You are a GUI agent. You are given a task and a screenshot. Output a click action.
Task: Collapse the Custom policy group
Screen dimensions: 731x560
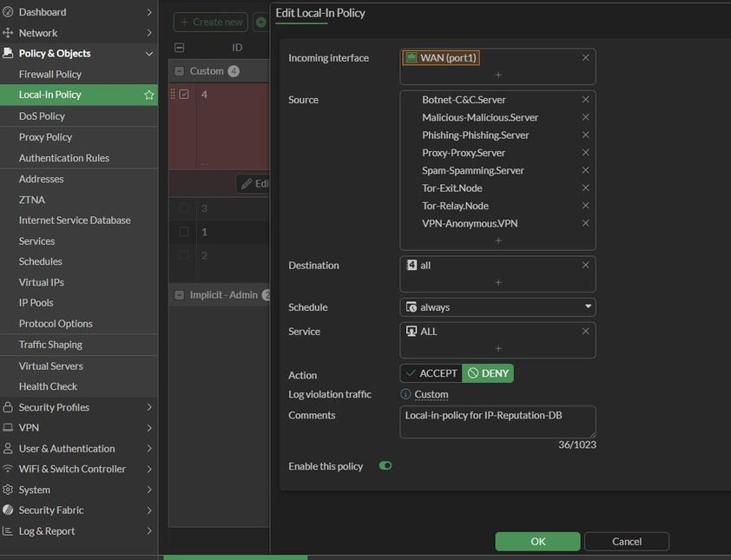click(x=180, y=71)
